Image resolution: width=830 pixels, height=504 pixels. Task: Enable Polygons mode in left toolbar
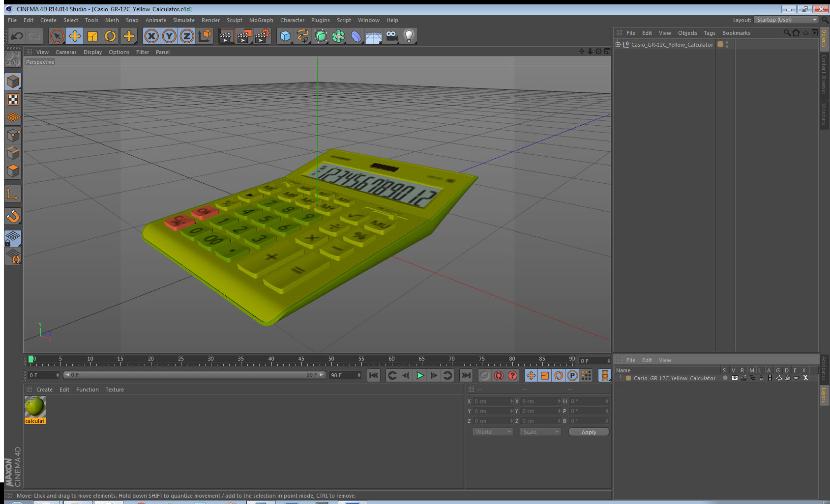coord(13,170)
